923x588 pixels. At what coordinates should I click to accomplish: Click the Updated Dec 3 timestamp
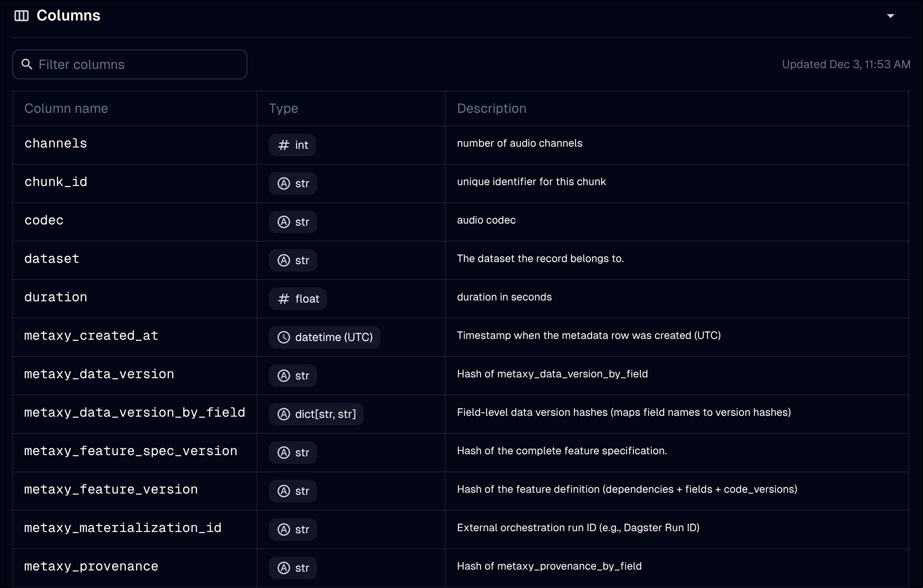point(846,64)
